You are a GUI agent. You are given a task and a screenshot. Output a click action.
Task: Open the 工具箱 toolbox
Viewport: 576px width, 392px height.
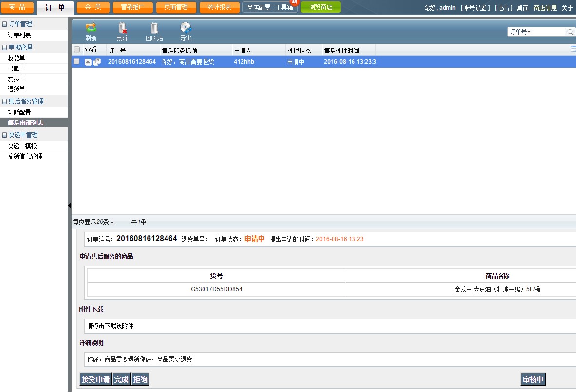click(x=284, y=7)
